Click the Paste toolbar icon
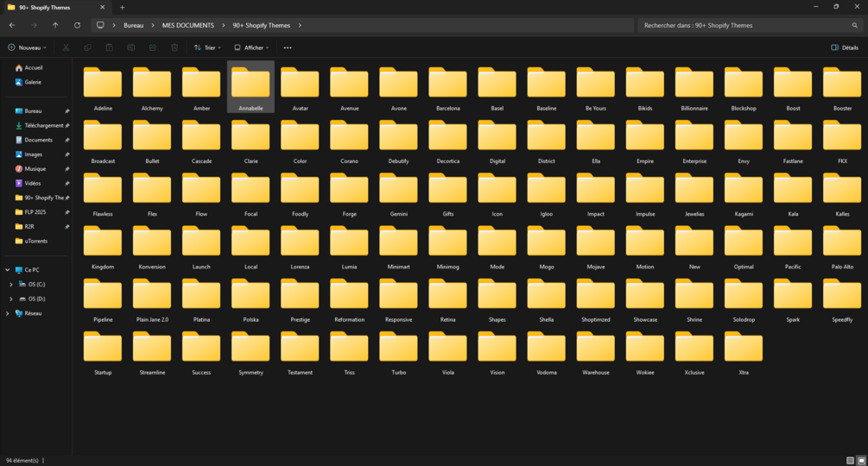The height and width of the screenshot is (466, 868). point(110,47)
